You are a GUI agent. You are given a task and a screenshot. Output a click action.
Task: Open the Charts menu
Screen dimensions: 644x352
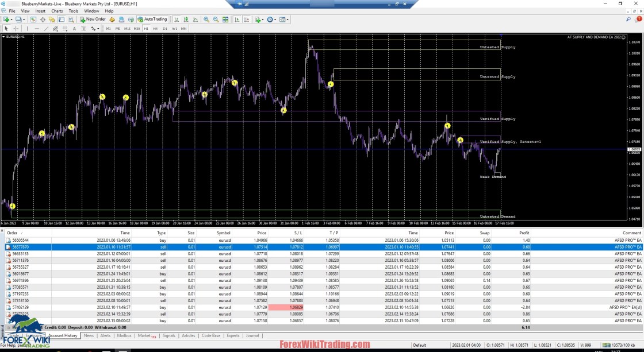pos(57,11)
